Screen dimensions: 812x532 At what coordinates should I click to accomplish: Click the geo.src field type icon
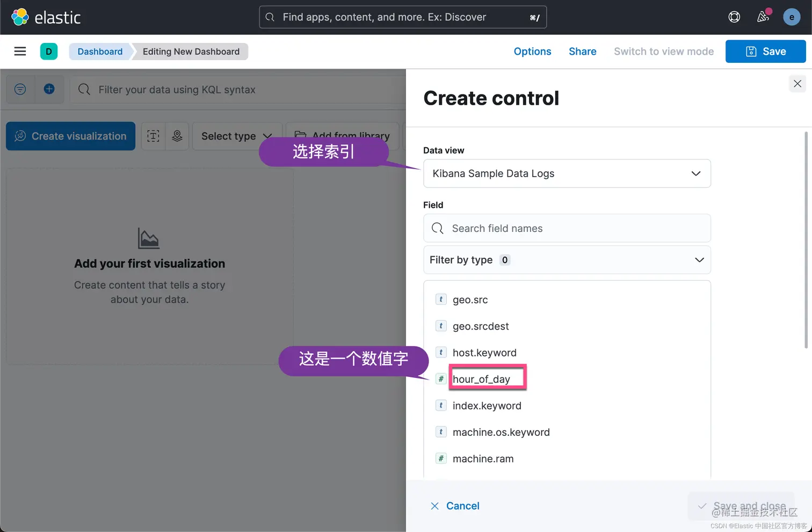pos(441,300)
